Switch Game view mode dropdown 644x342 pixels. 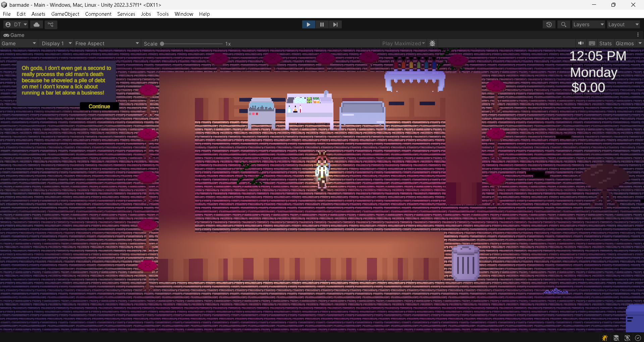[18, 44]
